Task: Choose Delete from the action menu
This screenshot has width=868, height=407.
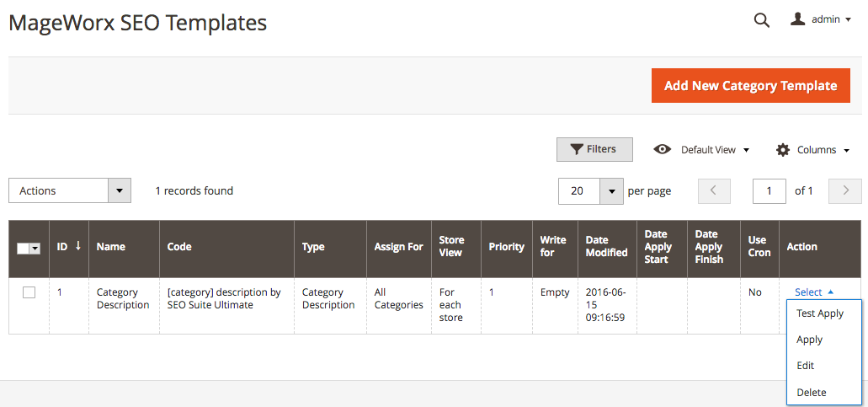Action: 823,392
